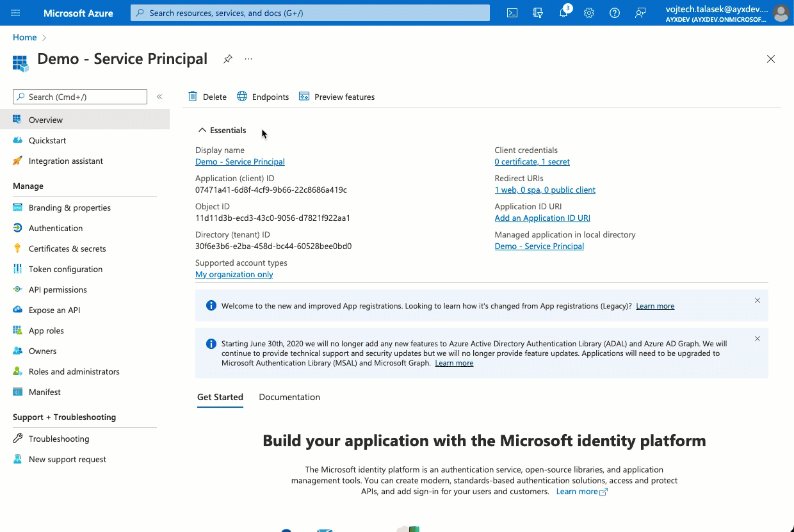
Task: Collapse the left sidebar menu
Action: 159,97
